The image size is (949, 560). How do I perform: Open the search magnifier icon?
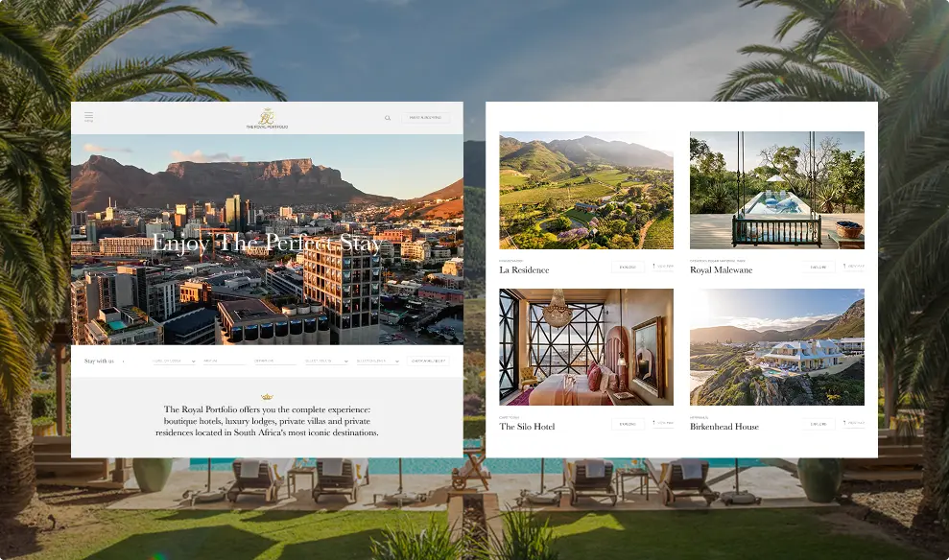[388, 118]
